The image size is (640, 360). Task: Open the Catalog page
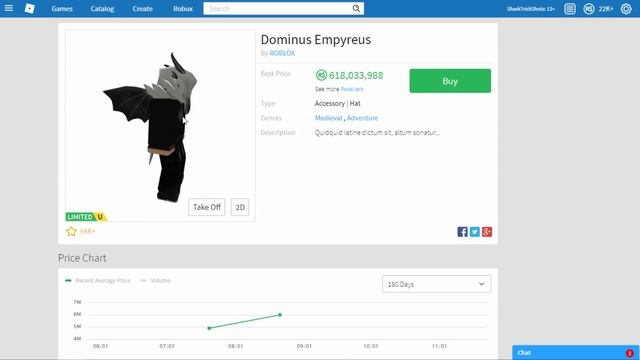pos(102,9)
